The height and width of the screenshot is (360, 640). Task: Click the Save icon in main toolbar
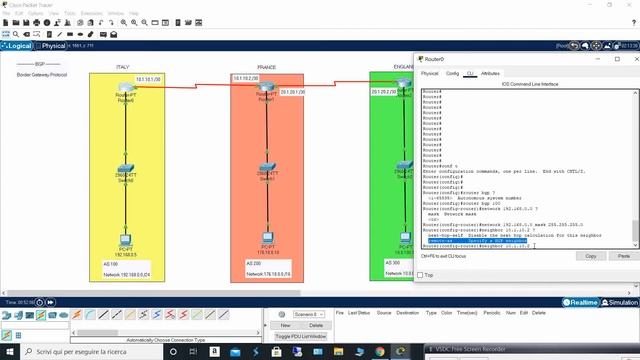point(26,23)
